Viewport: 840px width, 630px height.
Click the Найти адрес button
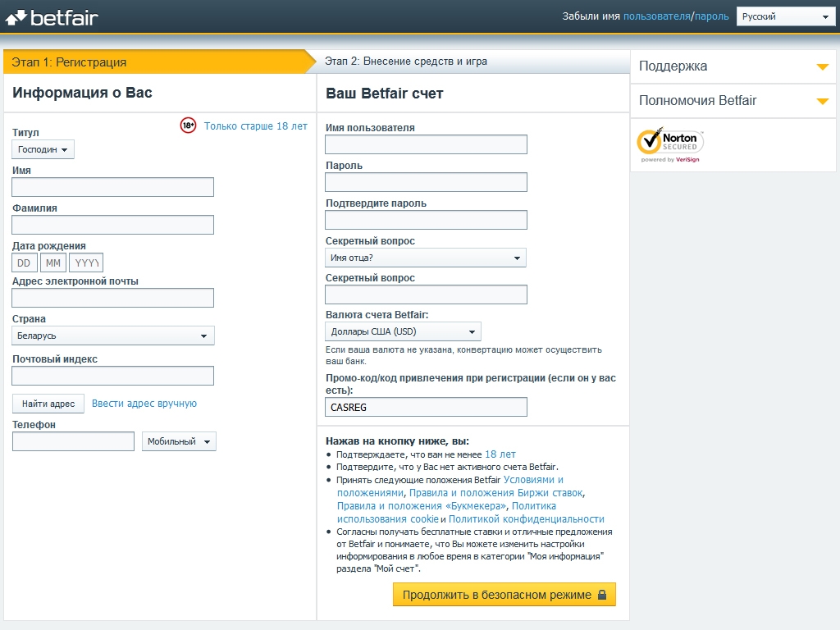(48, 404)
